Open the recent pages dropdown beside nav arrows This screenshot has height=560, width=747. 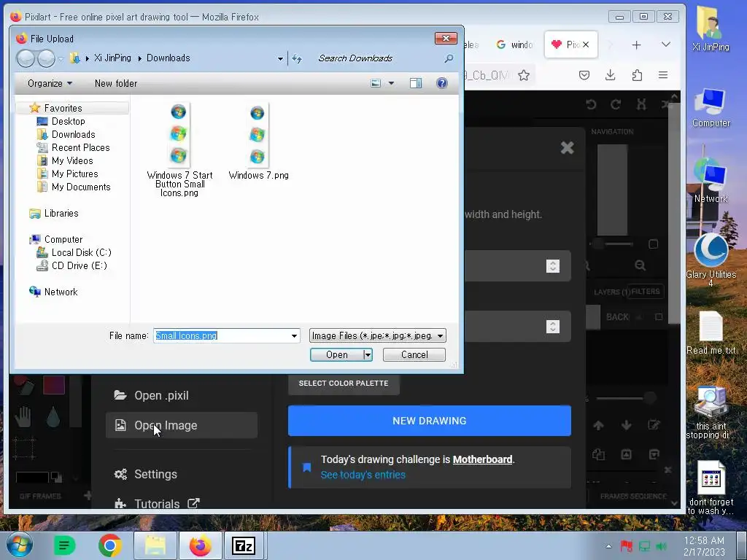pos(61,59)
